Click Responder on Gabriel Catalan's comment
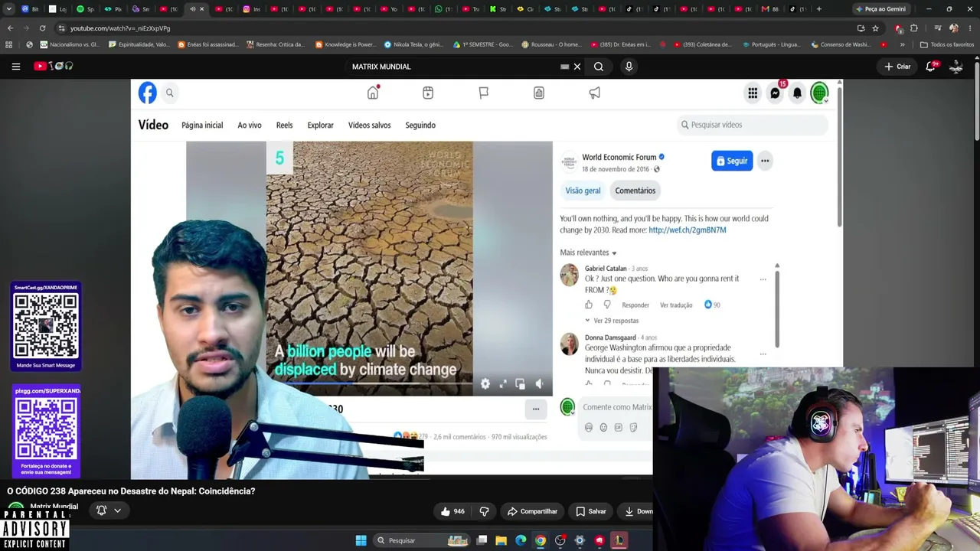 (635, 305)
